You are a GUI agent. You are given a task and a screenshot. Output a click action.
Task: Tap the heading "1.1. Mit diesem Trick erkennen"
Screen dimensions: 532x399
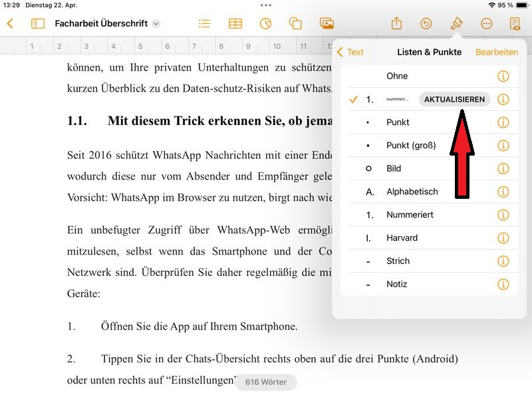point(199,121)
